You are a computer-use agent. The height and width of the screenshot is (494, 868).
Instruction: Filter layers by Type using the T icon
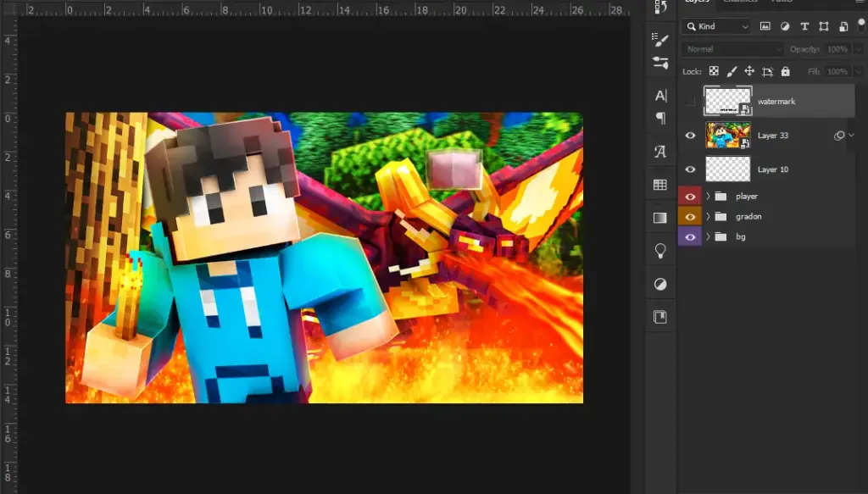tap(805, 26)
